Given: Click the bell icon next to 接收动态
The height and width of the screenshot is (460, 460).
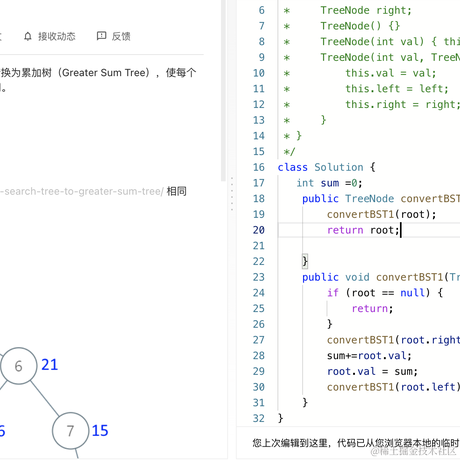Looking at the screenshot, I should tap(28, 36).
